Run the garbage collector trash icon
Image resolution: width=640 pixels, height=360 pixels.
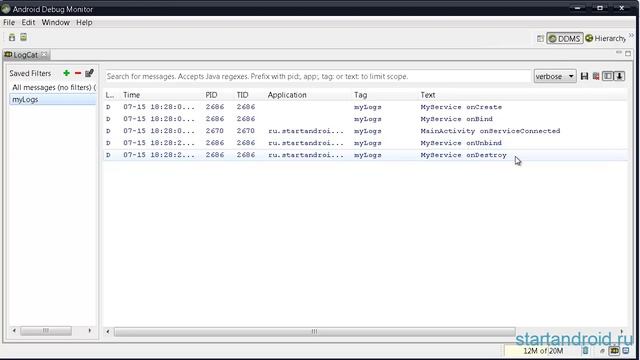click(586, 351)
